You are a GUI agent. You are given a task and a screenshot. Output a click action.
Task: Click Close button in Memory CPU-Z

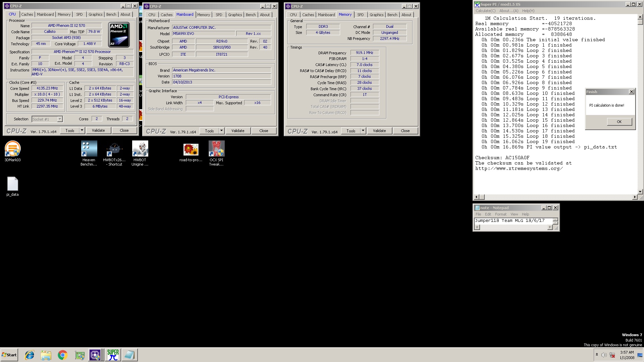click(x=405, y=131)
